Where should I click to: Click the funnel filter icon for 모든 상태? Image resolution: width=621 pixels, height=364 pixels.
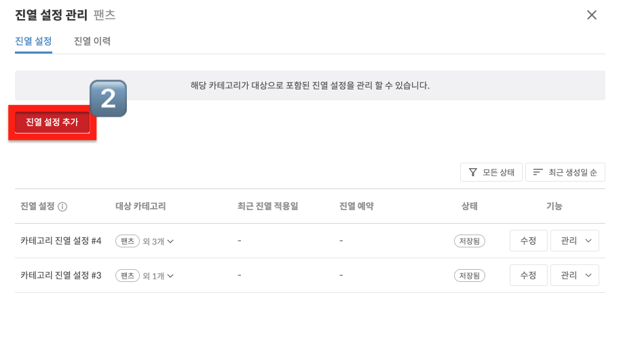click(x=472, y=173)
